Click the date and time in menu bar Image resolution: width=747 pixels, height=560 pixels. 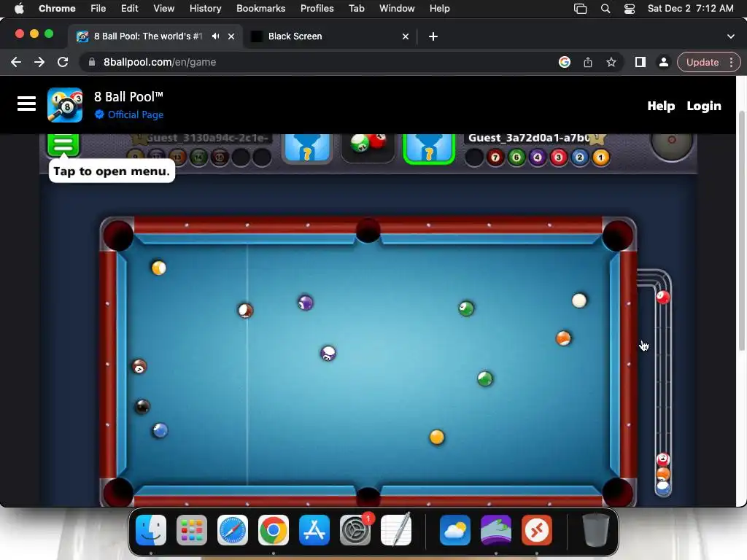coord(690,9)
